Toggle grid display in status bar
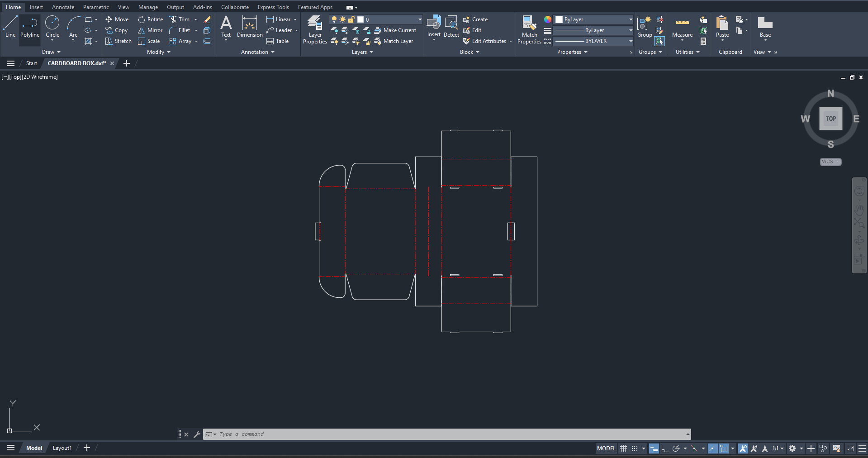 (x=623, y=448)
